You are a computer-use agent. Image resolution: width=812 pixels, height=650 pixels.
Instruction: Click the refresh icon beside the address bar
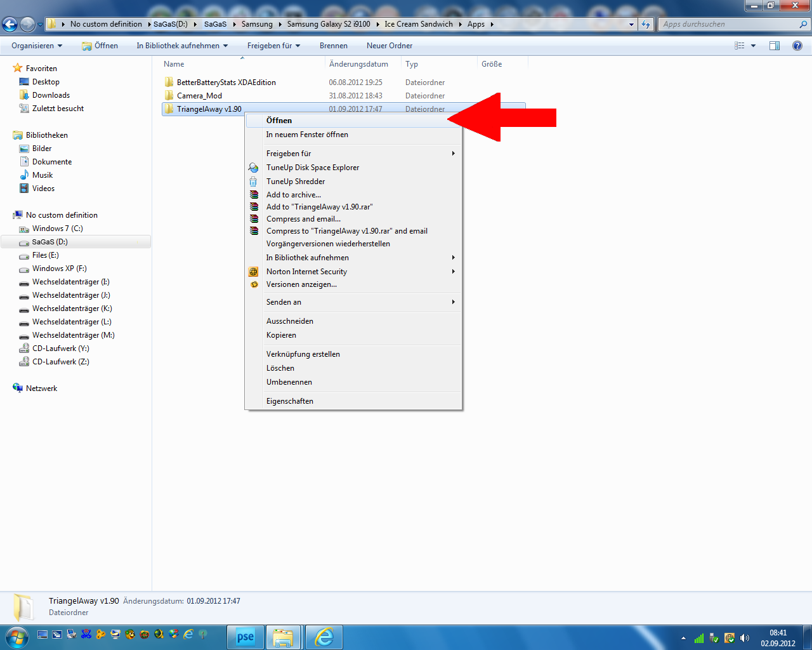click(646, 24)
